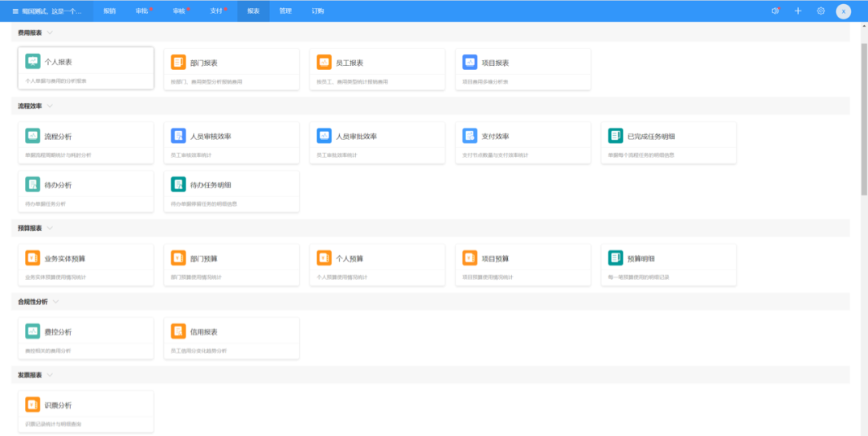Collapse the 费用报表 section chevron
This screenshot has width=868, height=436.
pyautogui.click(x=50, y=33)
